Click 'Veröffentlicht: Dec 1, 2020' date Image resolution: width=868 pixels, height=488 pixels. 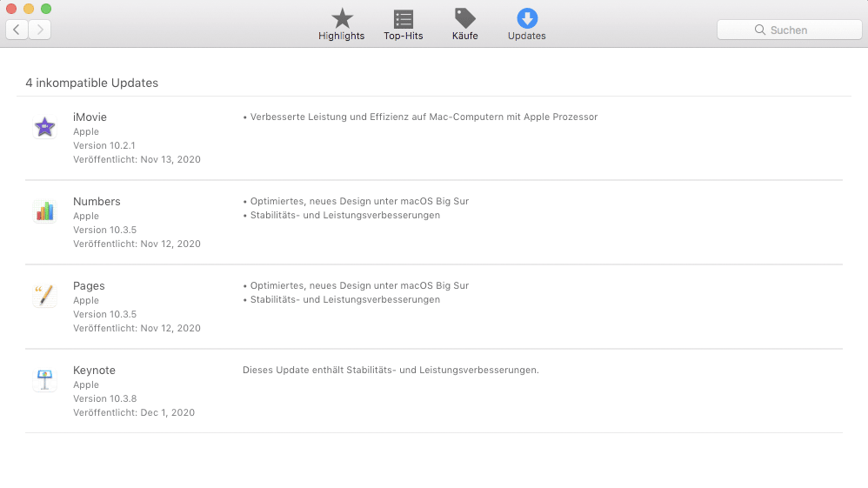click(x=134, y=412)
